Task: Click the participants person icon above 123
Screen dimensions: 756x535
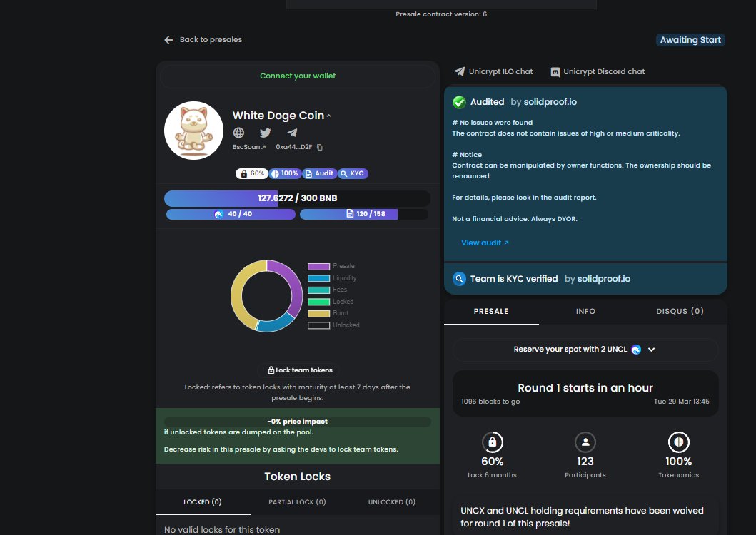Action: [585, 442]
